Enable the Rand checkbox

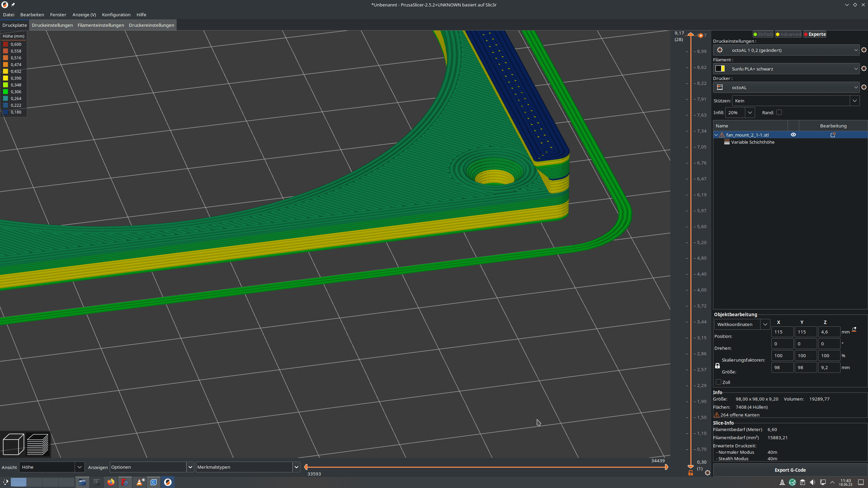coord(779,113)
